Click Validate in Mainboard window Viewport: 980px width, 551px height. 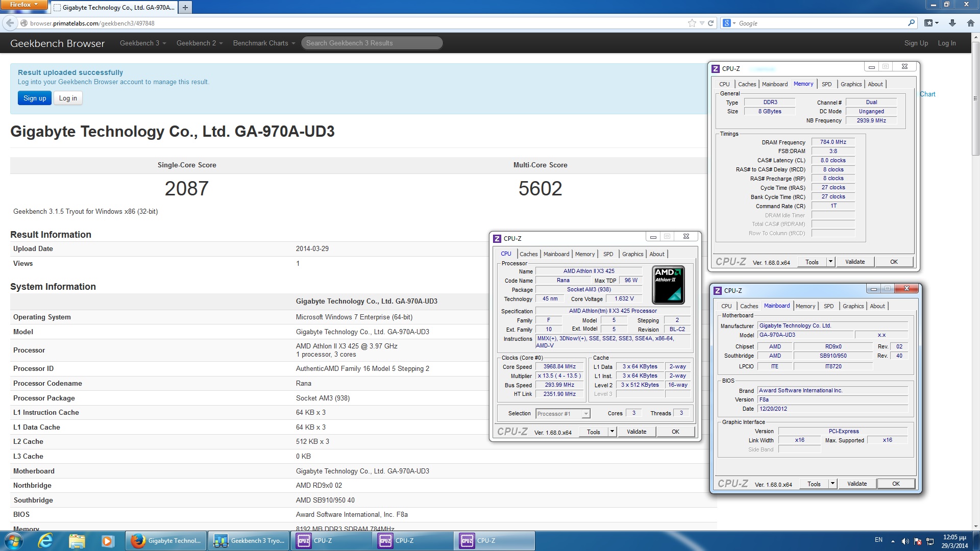856,484
